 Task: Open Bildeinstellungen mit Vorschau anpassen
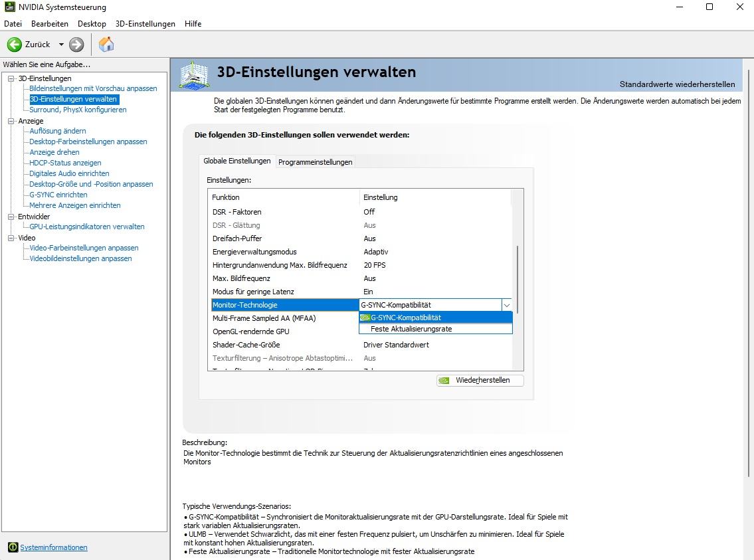click(x=93, y=88)
